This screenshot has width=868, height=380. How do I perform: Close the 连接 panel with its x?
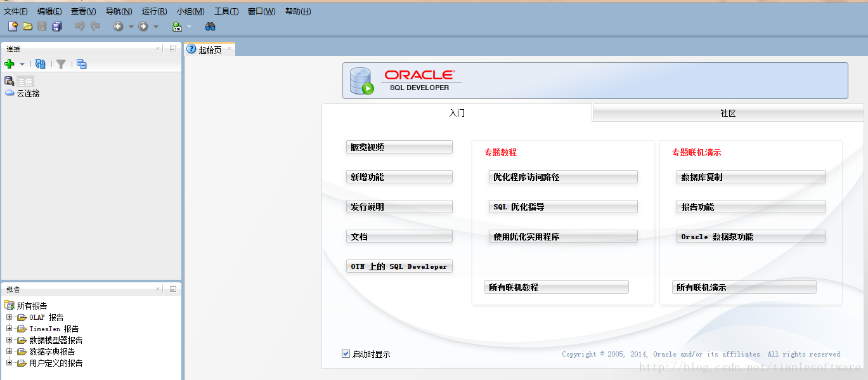(x=159, y=48)
